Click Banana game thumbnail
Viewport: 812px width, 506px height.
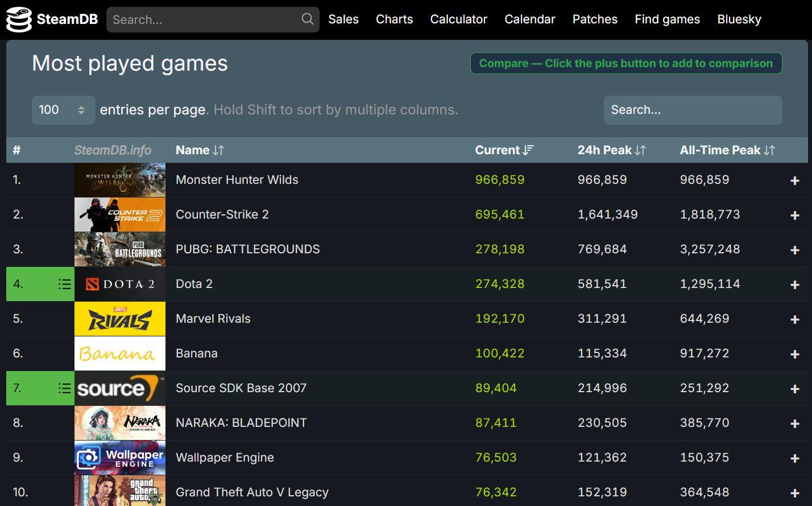point(120,353)
